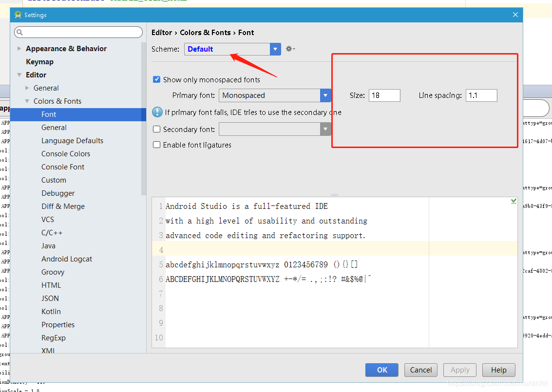Click the Android Studio icon in title bar
Viewport: 552px width, 392px height.
[18, 15]
